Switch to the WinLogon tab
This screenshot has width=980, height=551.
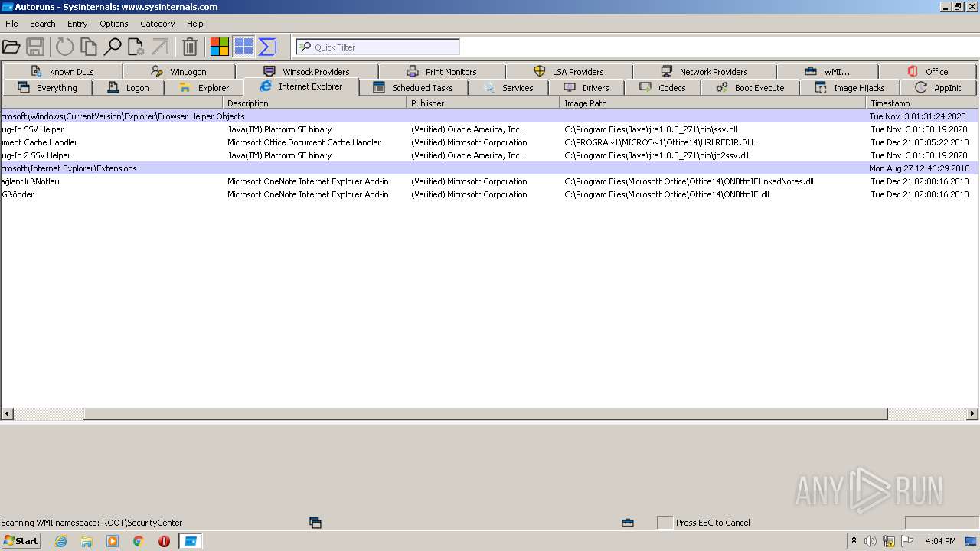click(179, 71)
